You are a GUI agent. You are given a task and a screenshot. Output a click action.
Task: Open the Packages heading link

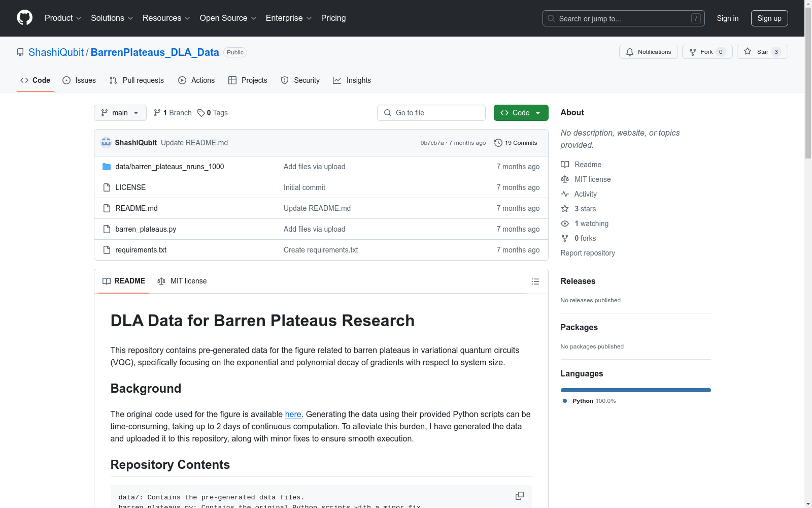tap(579, 328)
